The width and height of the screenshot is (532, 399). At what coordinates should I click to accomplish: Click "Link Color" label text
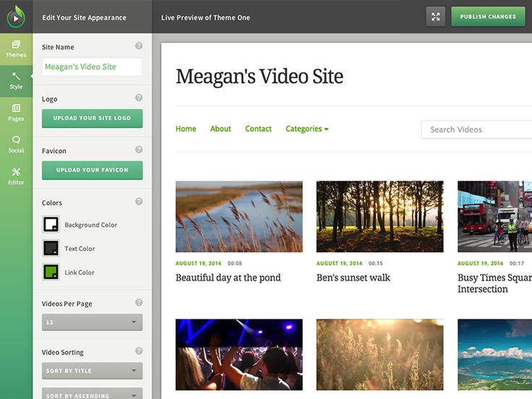pyautogui.click(x=80, y=273)
